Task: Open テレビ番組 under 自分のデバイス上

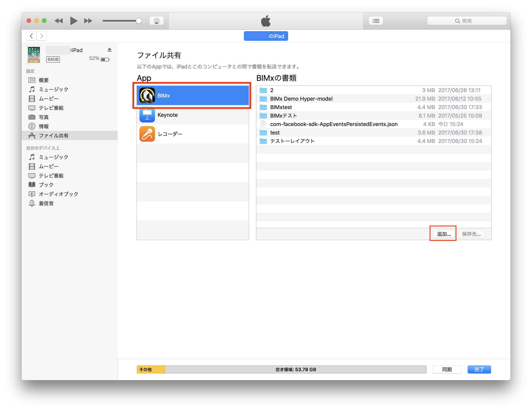Action: click(x=69, y=175)
